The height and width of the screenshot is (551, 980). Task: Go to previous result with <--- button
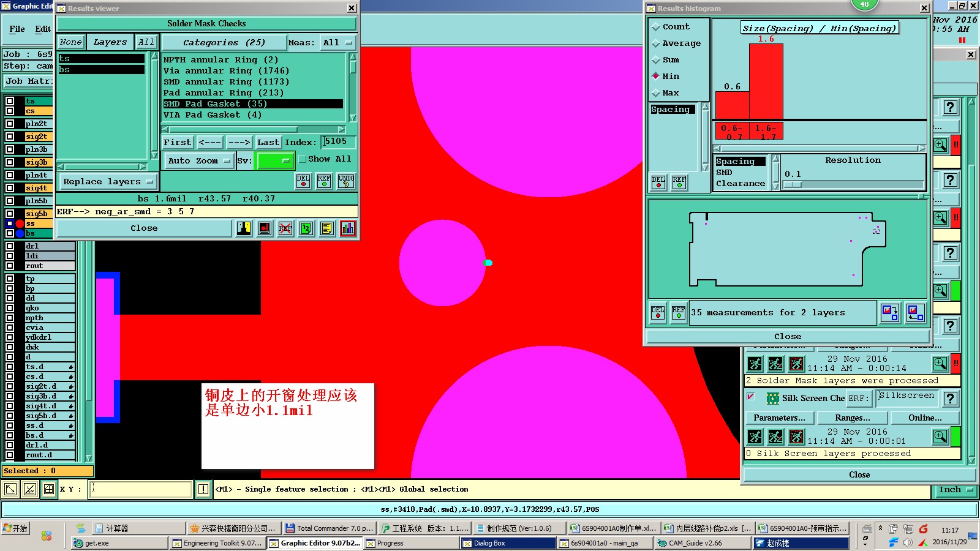coord(210,142)
